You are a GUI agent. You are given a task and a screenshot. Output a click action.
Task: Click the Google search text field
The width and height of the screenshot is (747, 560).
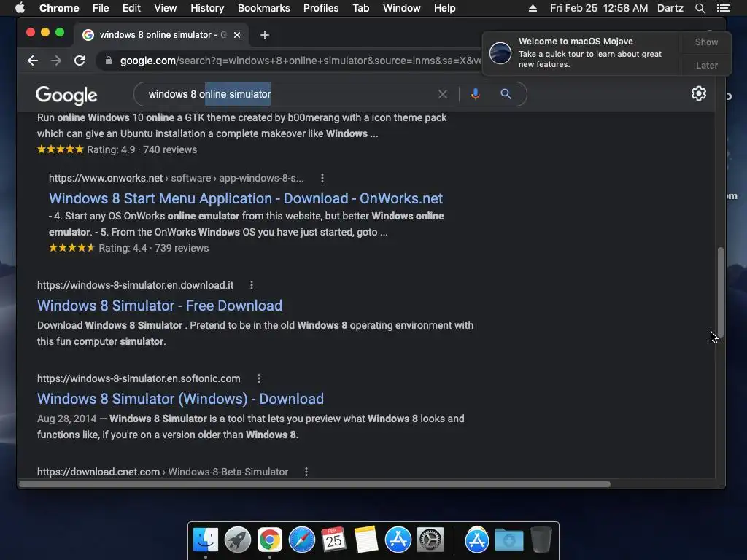point(286,94)
